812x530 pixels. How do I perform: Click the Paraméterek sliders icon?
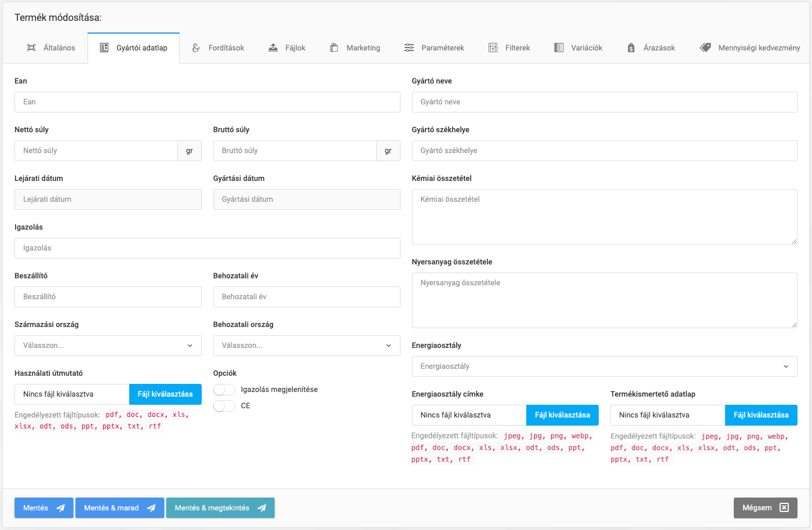pyautogui.click(x=409, y=48)
